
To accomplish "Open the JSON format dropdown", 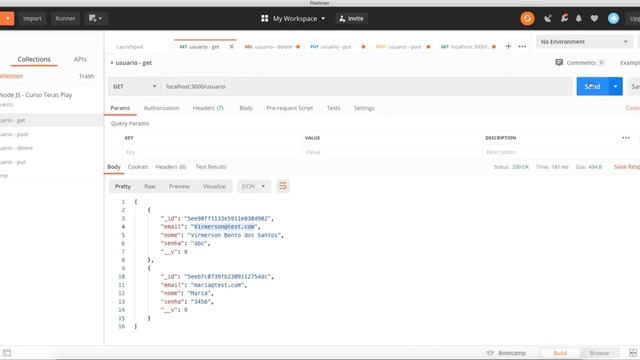I will pos(253,186).
